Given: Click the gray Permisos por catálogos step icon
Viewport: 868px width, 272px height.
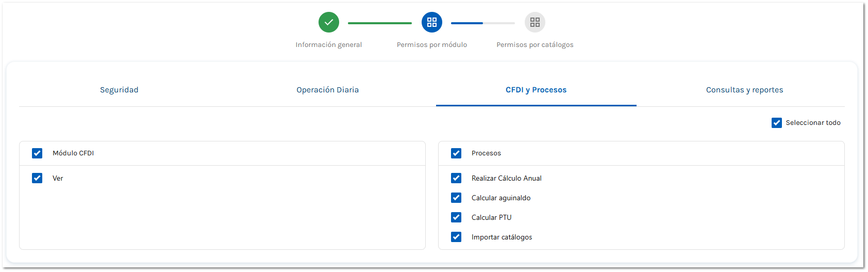Looking at the screenshot, I should tap(535, 22).
